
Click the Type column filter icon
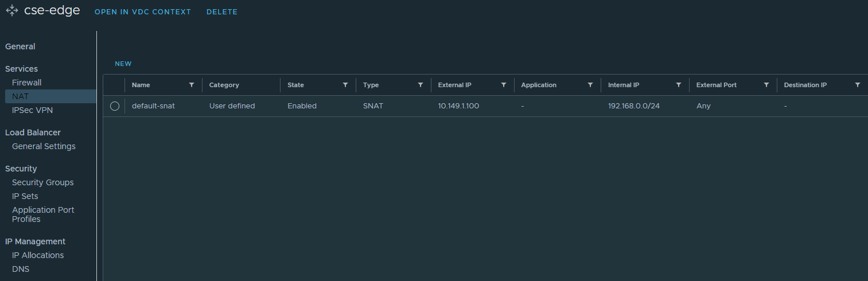coord(421,85)
